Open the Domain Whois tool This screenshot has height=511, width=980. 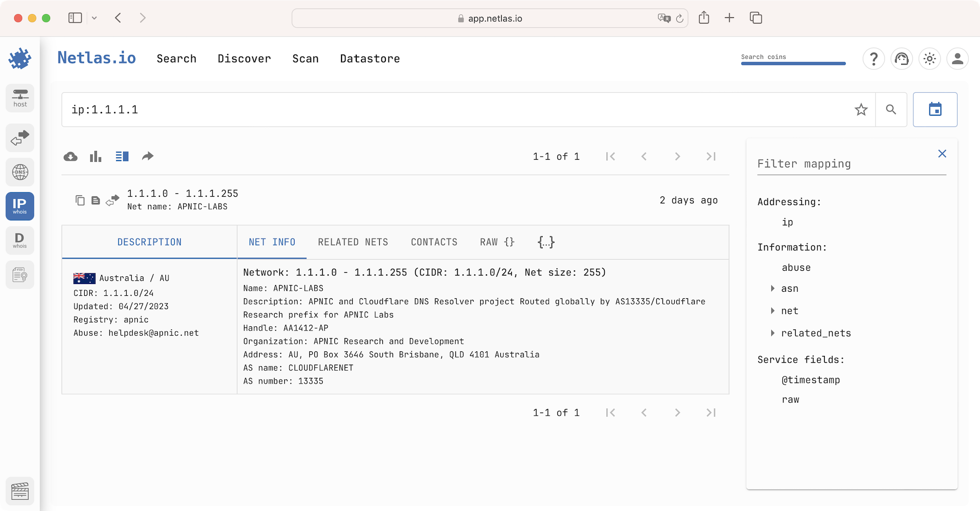coord(19,240)
